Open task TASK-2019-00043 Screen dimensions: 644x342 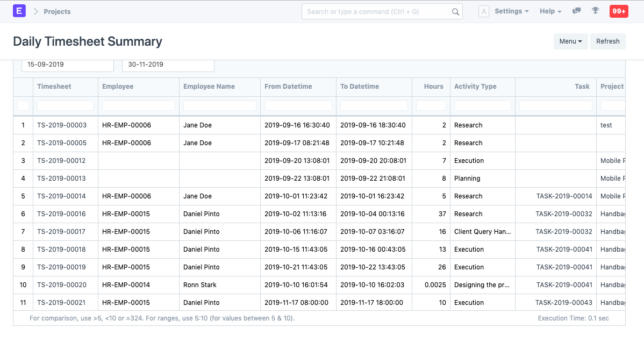coord(564,302)
